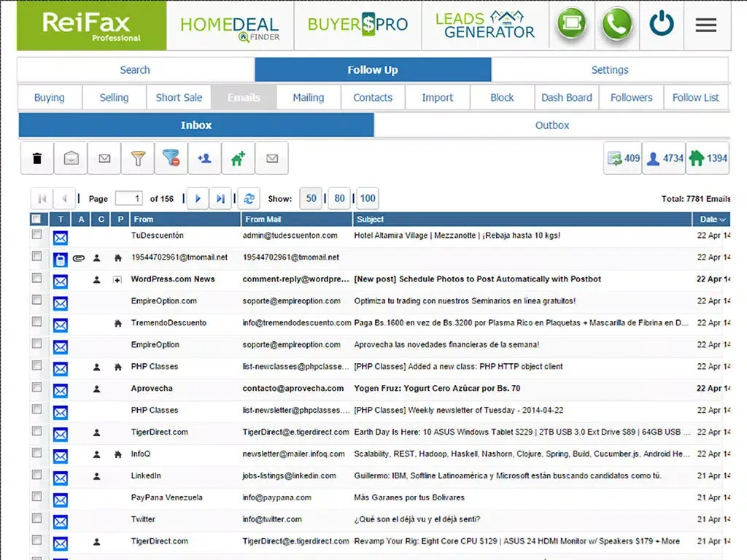Jump to the last page arrow
The width and height of the screenshot is (747, 560).
(220, 198)
